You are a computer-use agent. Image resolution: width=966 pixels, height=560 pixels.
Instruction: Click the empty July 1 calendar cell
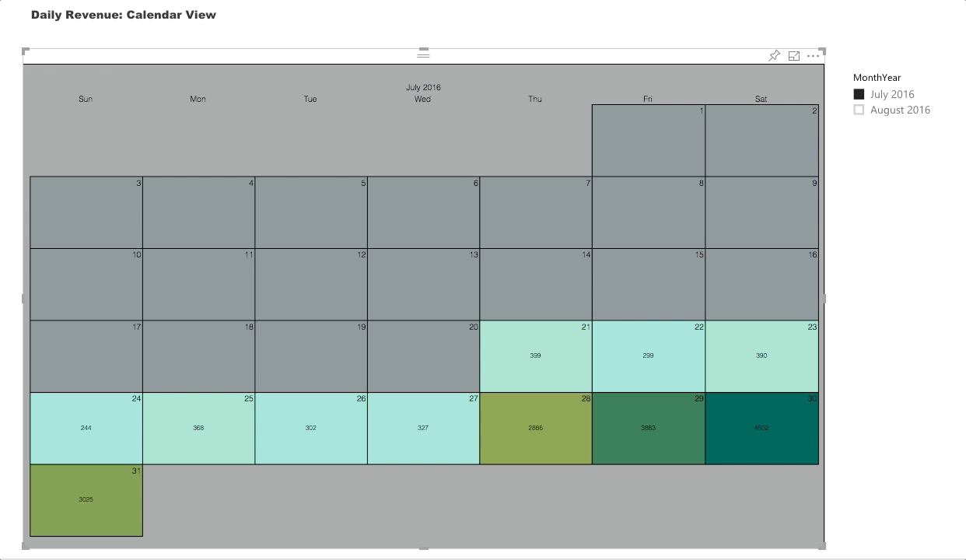648,141
